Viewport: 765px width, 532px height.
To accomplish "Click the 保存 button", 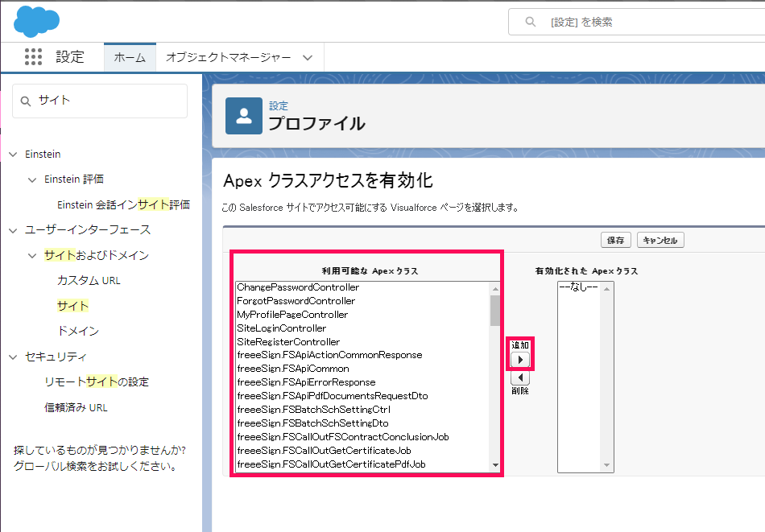I will click(616, 240).
